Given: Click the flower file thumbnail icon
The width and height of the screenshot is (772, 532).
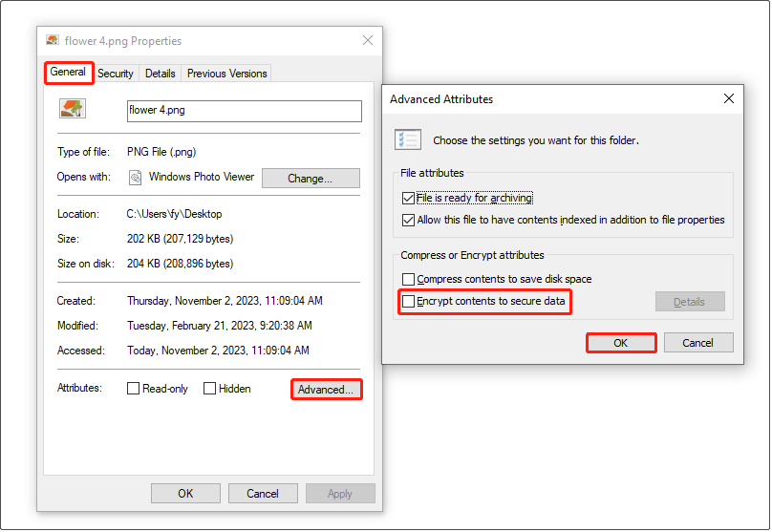Looking at the screenshot, I should 73,108.
